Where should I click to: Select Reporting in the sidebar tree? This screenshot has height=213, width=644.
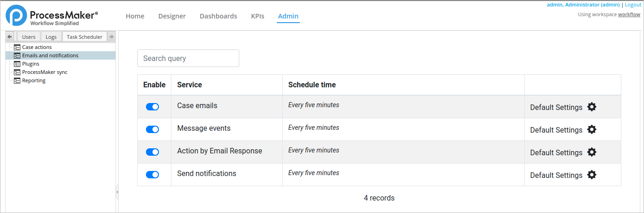pyautogui.click(x=34, y=80)
